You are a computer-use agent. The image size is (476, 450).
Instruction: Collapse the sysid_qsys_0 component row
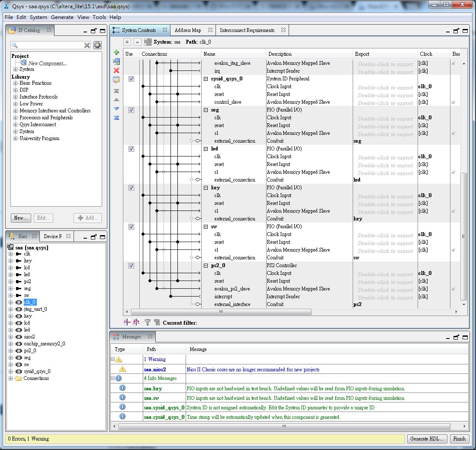pyautogui.click(x=206, y=79)
